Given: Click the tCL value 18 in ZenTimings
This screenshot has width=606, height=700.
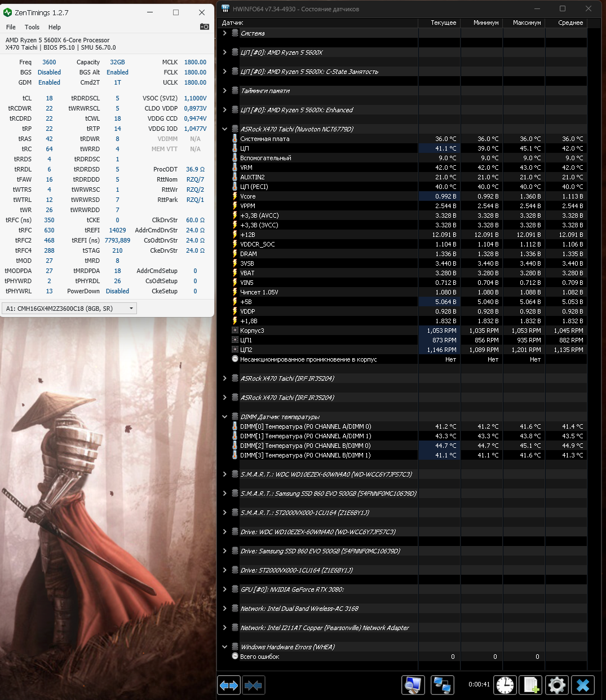Looking at the screenshot, I should 49,98.
